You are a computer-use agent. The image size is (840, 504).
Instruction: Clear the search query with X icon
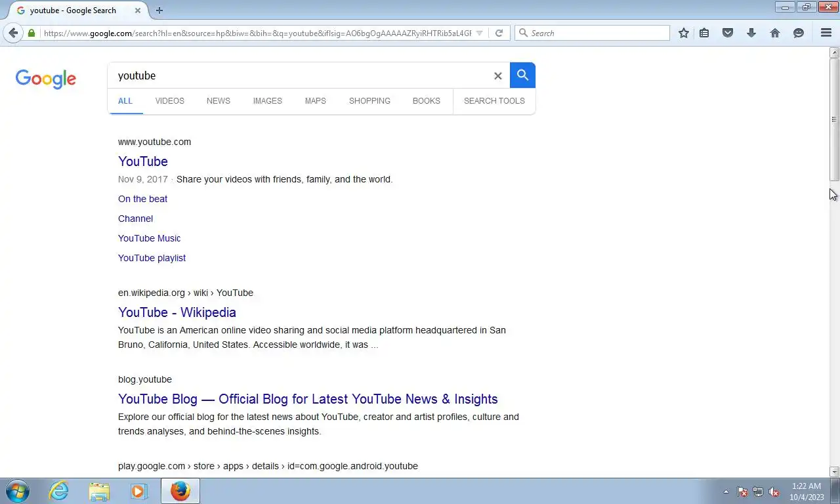(x=498, y=76)
